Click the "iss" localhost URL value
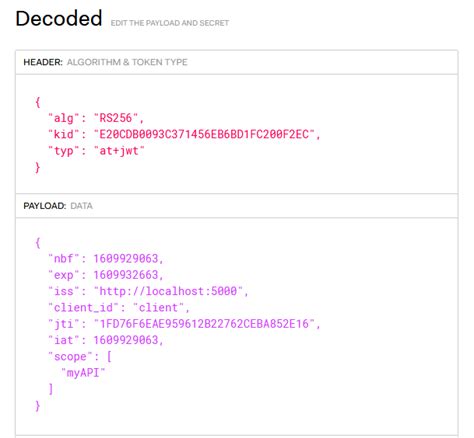 [x=168, y=291]
